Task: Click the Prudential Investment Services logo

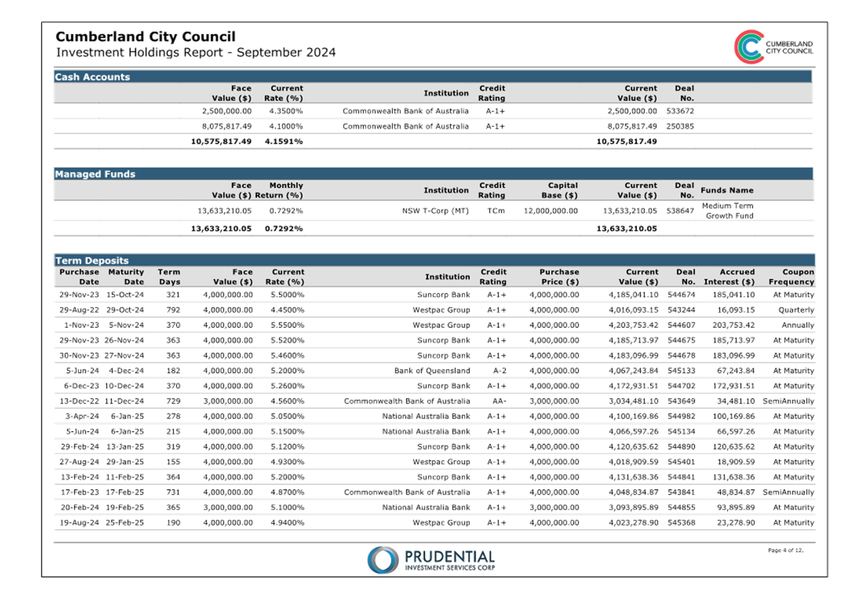Action: click(x=431, y=560)
